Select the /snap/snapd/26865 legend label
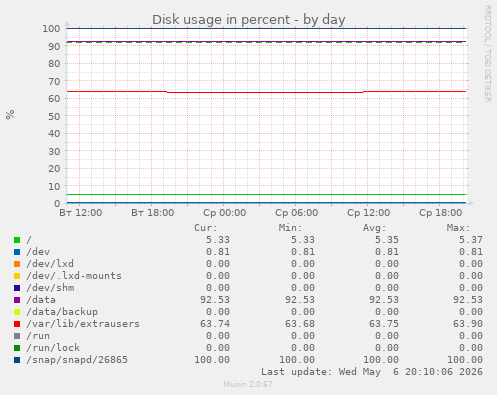This screenshot has width=497, height=395. click(x=77, y=360)
